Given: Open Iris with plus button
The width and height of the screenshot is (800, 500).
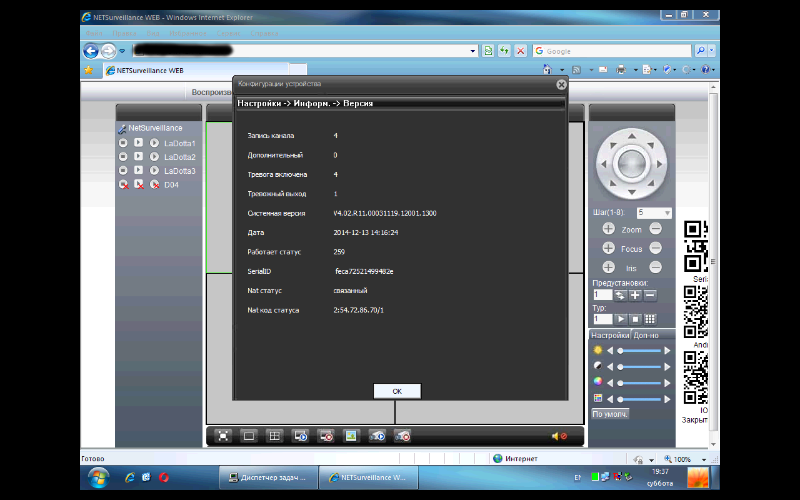Looking at the screenshot, I should tap(608, 267).
